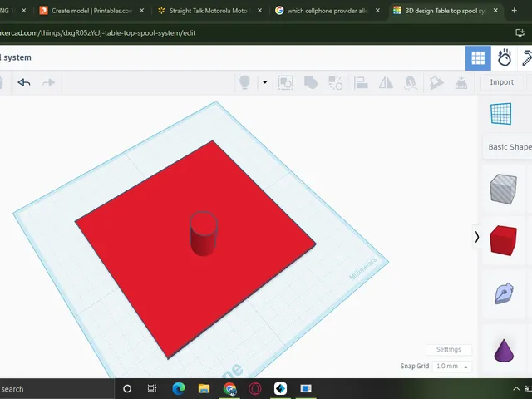Close the 3D design Table top spool tab
This screenshot has width=532, height=399.
pos(495,11)
